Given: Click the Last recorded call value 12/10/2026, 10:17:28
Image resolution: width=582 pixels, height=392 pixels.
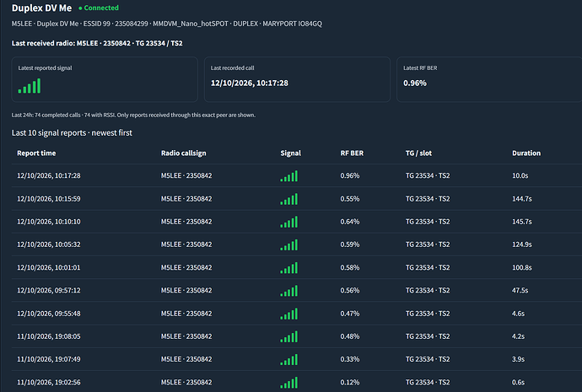Looking at the screenshot, I should pos(250,83).
